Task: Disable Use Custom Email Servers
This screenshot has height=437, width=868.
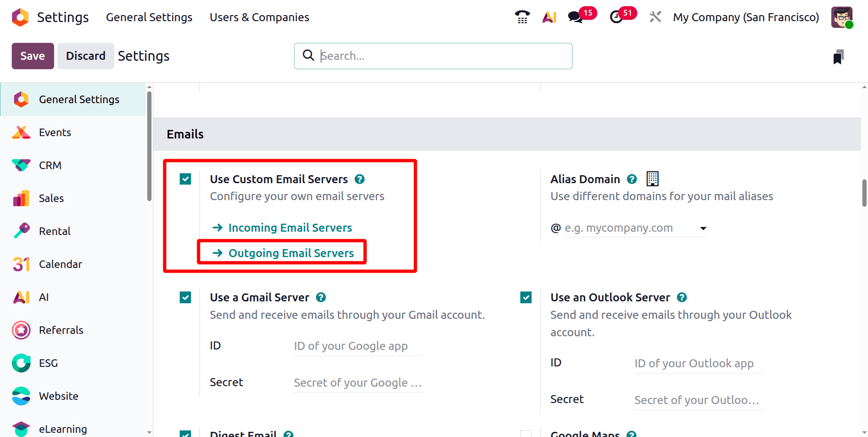Action: pos(185,179)
